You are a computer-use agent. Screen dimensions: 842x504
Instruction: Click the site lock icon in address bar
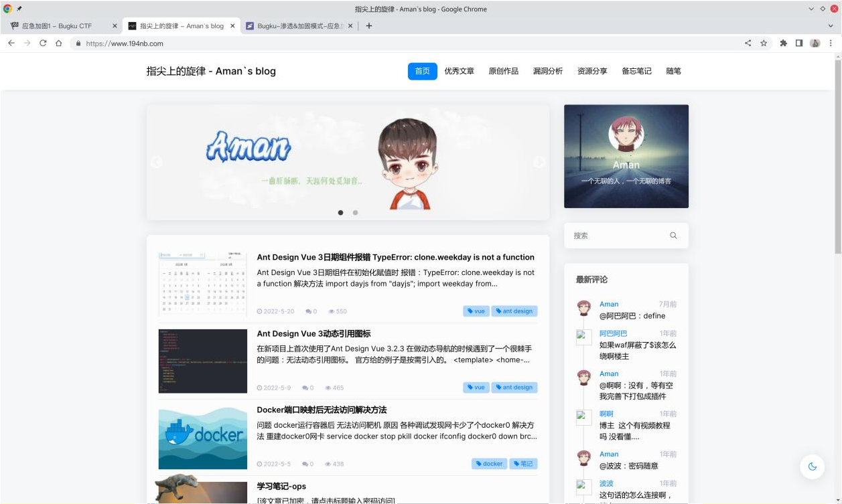78,44
